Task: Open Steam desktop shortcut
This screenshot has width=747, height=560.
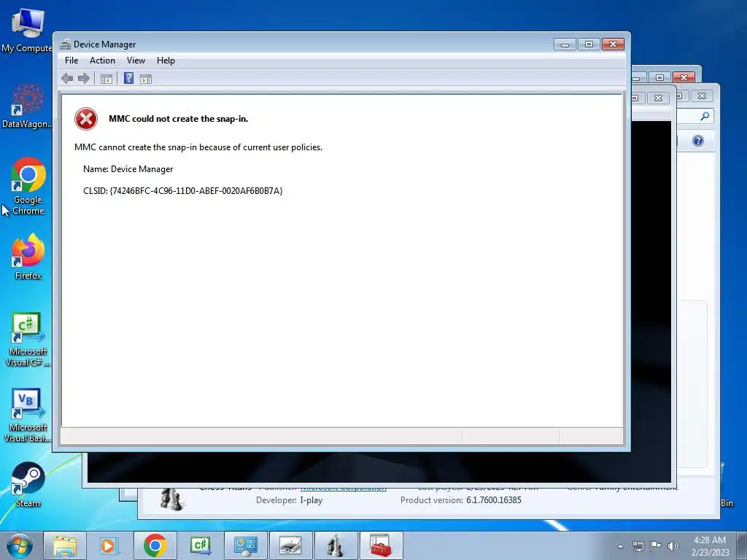Action: coord(28,485)
